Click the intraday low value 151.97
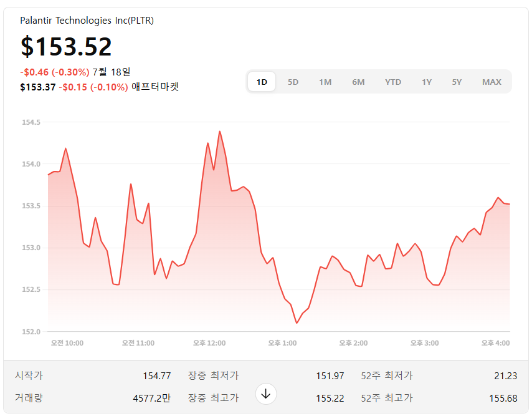This screenshot has height=416, width=532. (330, 376)
